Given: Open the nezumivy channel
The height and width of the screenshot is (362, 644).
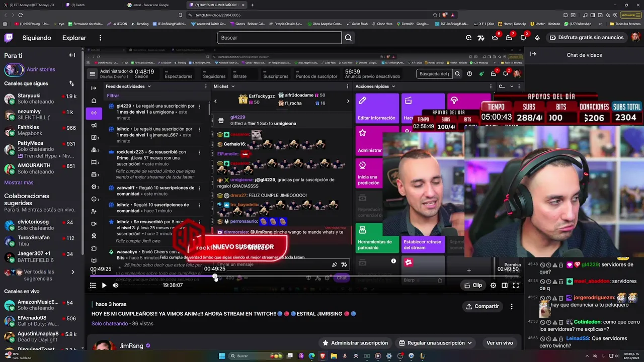Looking at the screenshot, I should 40,114.
